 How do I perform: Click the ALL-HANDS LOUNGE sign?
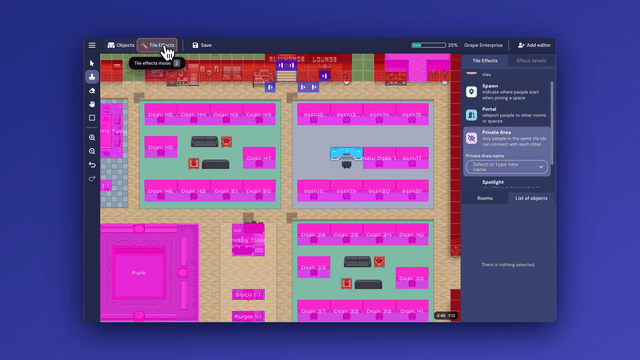303,59
